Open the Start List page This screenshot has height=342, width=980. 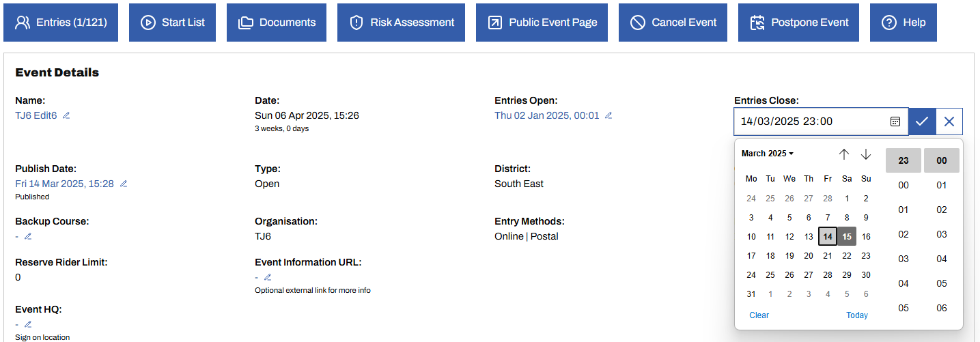click(173, 23)
